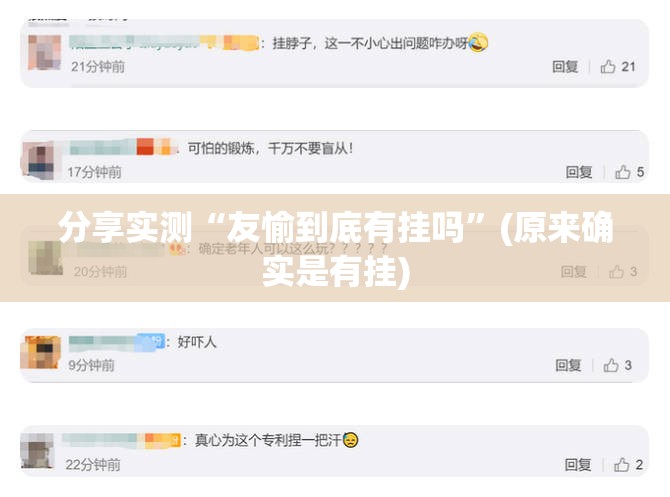Open avatar of the 22分钟前 commenter
Image resolution: width=670 pixels, height=497 pixels.
[x=37, y=451]
